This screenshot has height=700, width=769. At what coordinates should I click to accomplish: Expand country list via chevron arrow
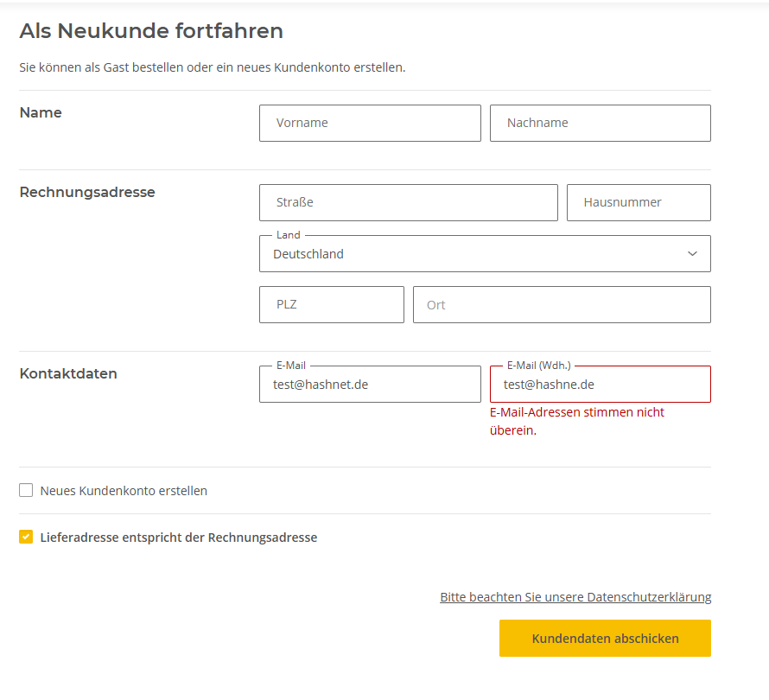point(692,253)
